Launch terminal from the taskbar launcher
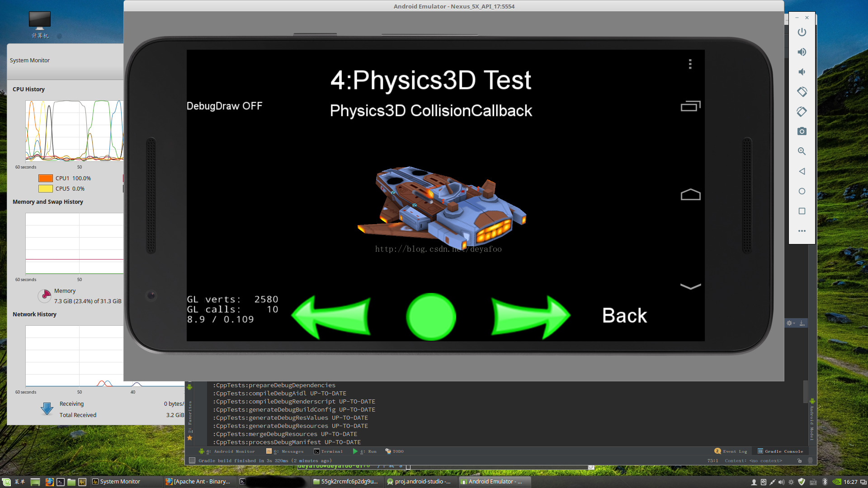Viewport: 868px width, 488px height. click(60, 482)
